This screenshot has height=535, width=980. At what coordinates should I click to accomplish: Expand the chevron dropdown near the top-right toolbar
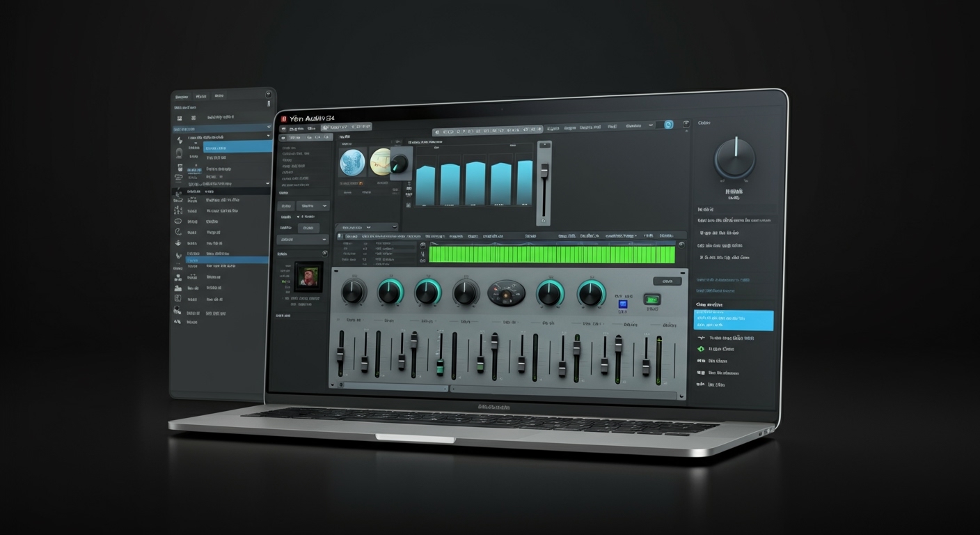649,125
